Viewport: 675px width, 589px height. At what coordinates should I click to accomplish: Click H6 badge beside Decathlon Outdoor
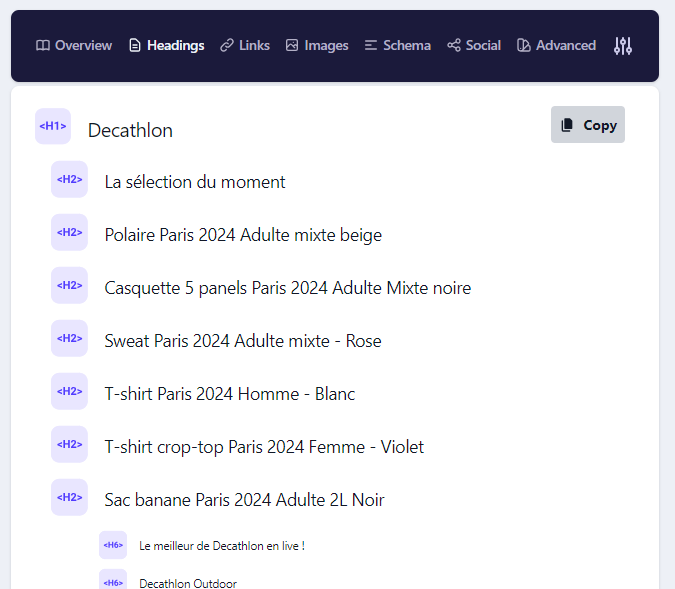click(x=113, y=580)
